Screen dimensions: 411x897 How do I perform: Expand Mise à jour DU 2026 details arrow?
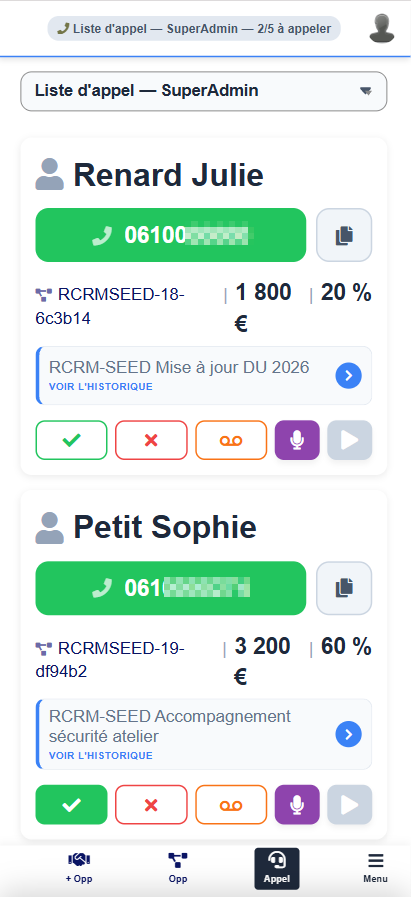[x=349, y=375]
